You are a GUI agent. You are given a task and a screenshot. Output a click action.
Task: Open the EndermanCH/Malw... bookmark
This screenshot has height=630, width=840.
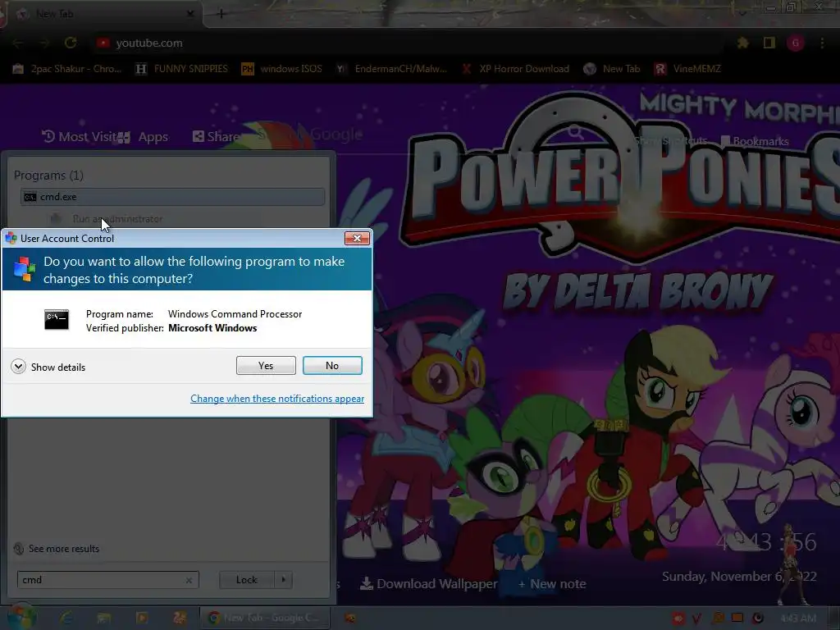pyautogui.click(x=391, y=69)
